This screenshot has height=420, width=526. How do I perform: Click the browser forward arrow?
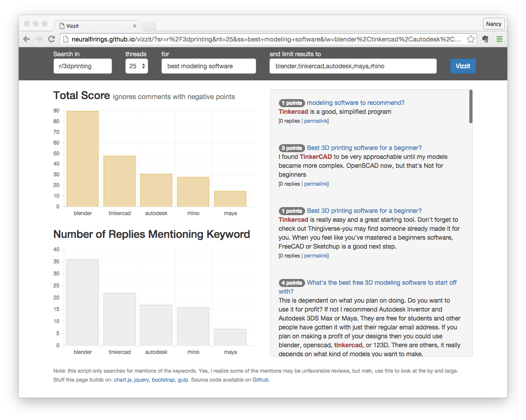pyautogui.click(x=39, y=39)
